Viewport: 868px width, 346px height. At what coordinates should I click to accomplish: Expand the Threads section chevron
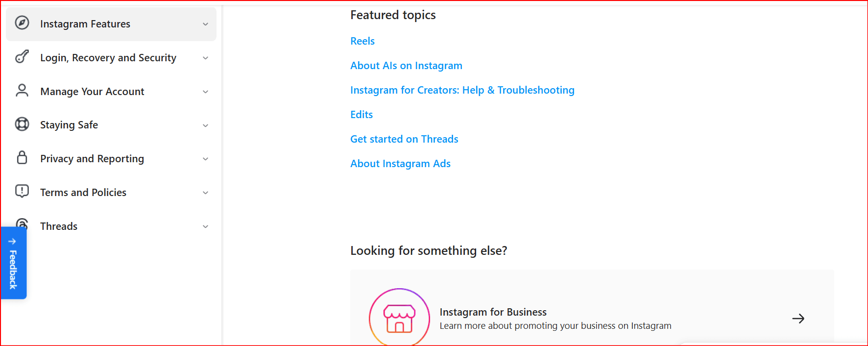pyautogui.click(x=206, y=226)
